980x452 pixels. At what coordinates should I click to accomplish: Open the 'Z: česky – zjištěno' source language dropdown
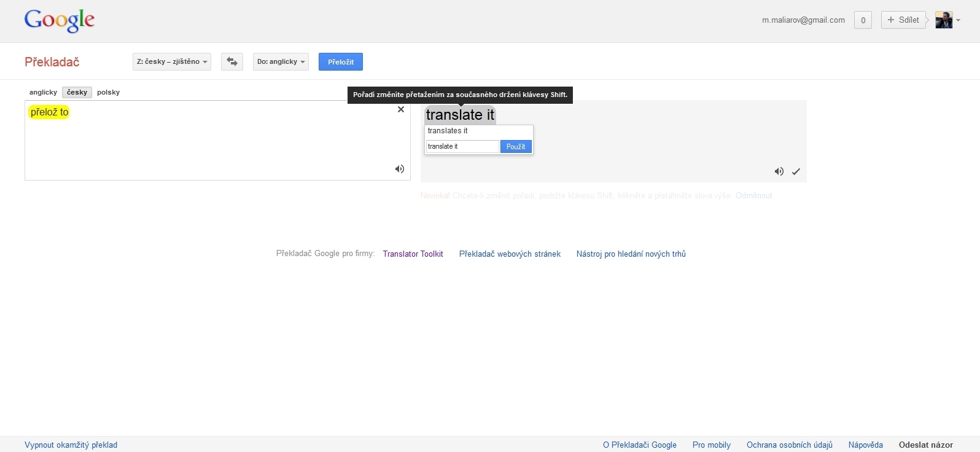pos(172,61)
